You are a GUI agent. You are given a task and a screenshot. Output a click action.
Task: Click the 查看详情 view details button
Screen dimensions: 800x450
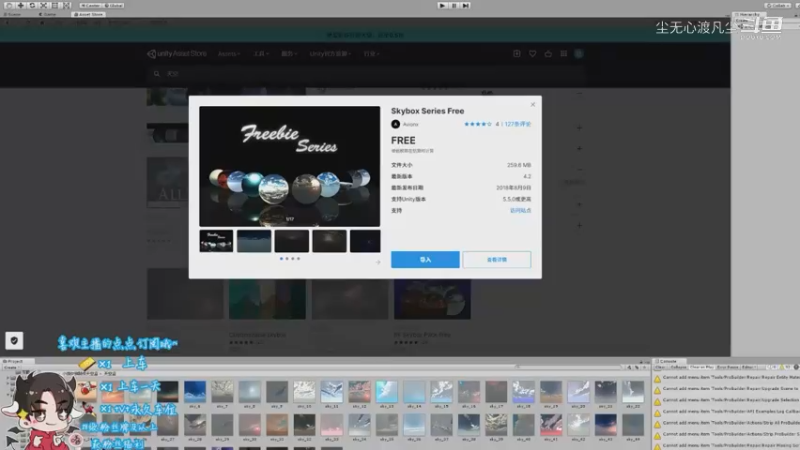(x=496, y=260)
